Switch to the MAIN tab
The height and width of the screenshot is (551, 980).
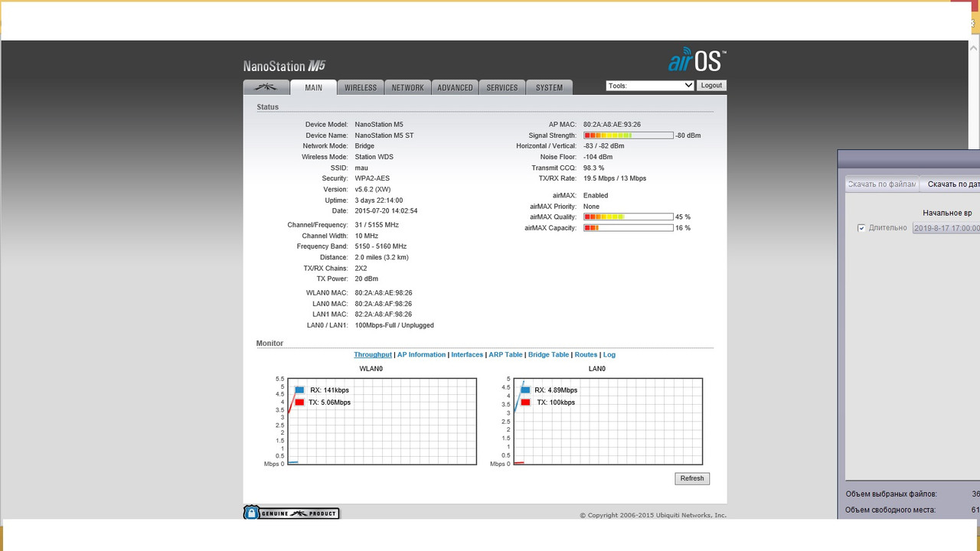(x=313, y=87)
